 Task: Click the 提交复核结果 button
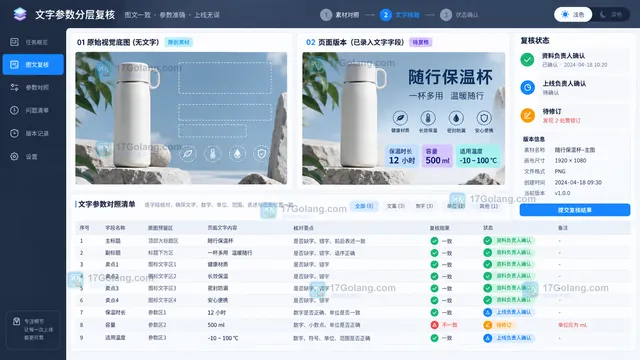(575, 210)
